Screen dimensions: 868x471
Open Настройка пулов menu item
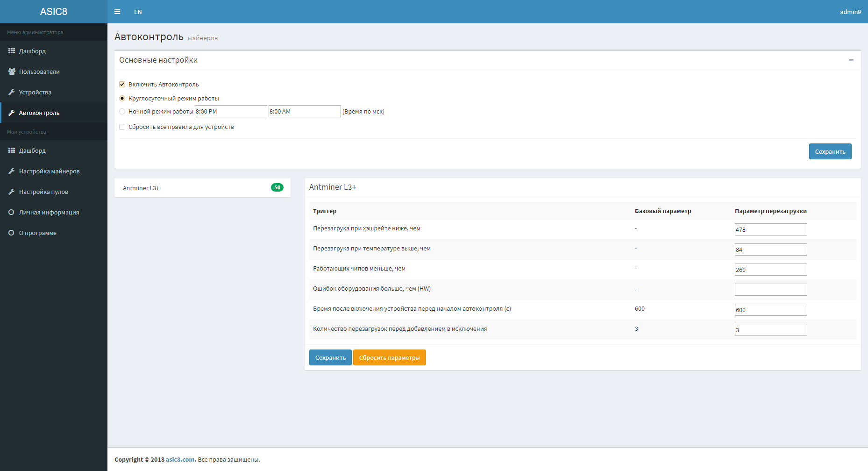click(54, 192)
